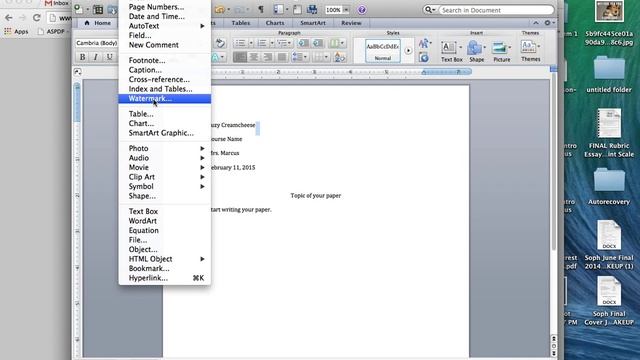Open numbered list style dropdown arrow
The width and height of the screenshot is (640, 360).
pyautogui.click(x=272, y=43)
